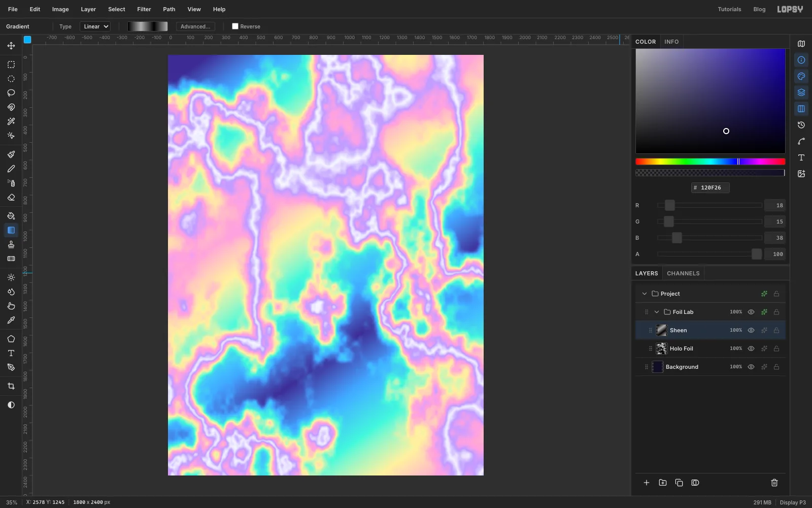The image size is (812, 508).
Task: Switch to the Channels tab
Action: tap(683, 273)
